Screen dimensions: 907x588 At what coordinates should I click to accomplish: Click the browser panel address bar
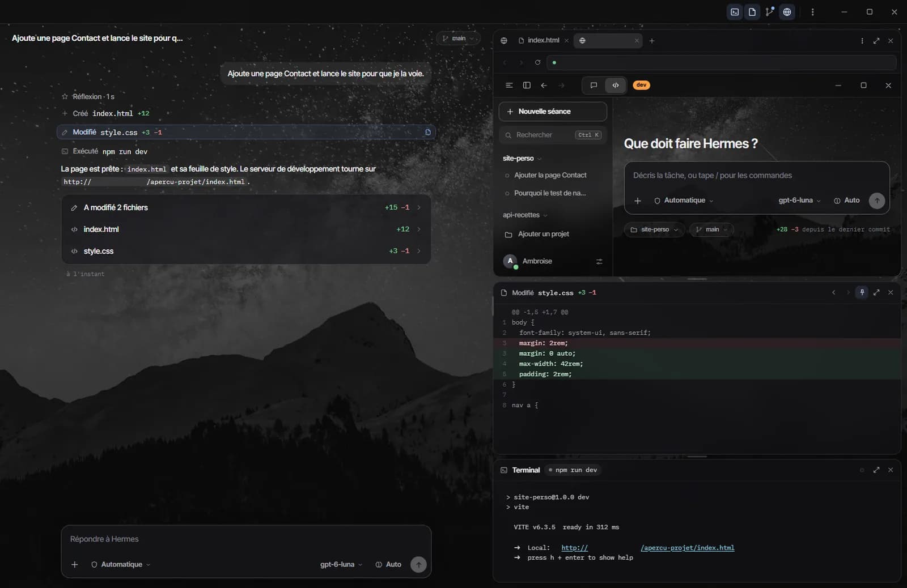(722, 62)
